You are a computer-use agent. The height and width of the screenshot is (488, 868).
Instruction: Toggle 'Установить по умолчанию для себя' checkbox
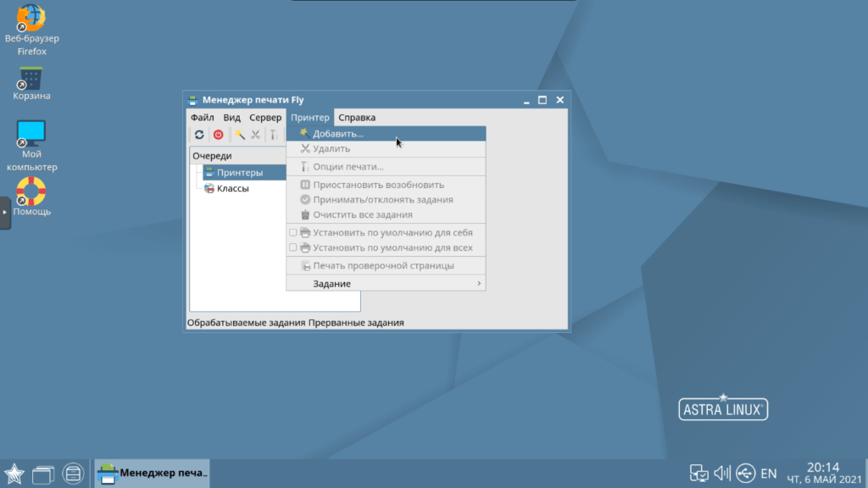coord(293,232)
